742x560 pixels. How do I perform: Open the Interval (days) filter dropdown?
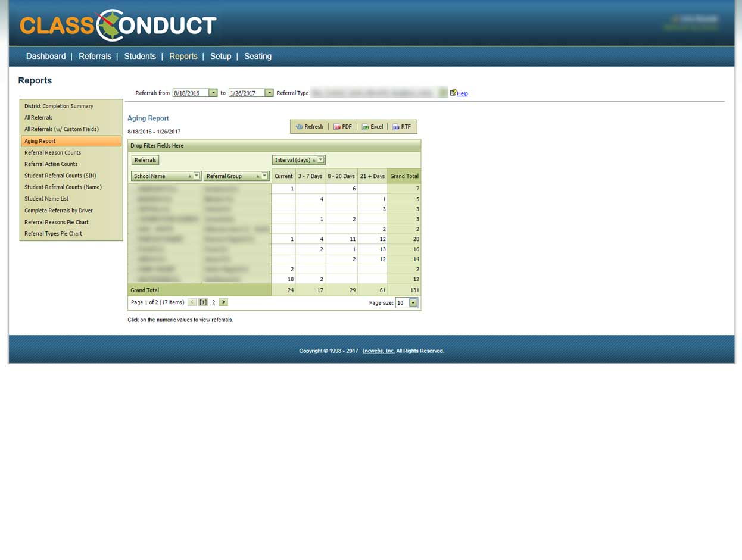tap(320, 160)
